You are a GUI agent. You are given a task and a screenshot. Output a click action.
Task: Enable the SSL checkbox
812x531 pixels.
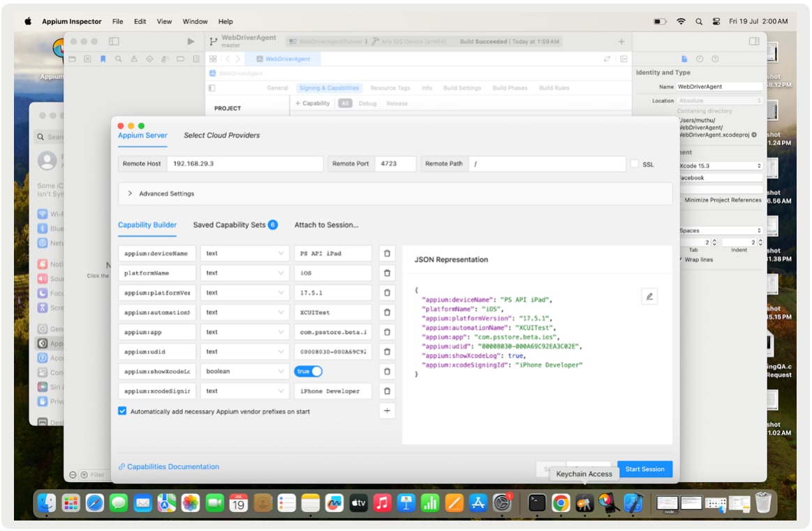634,164
